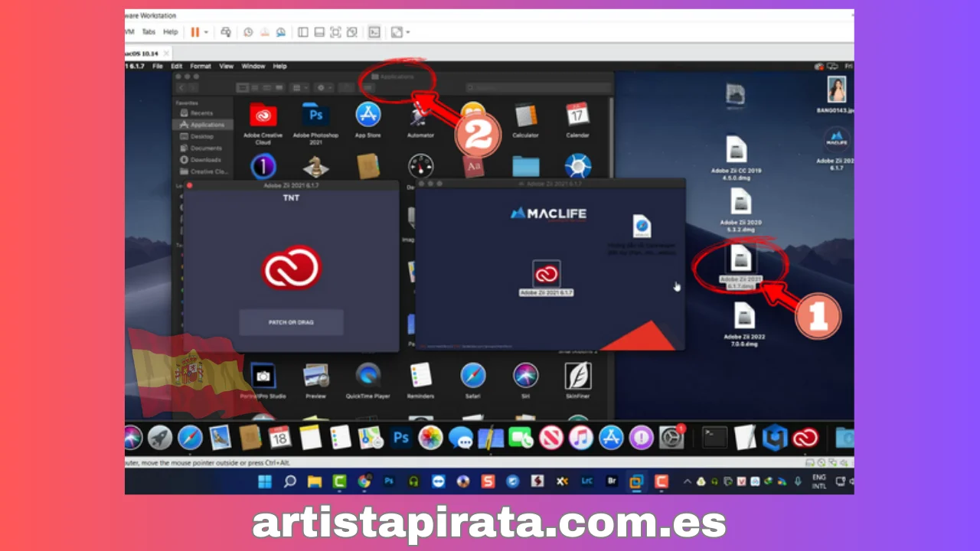
Task: Open the Edit menu in macOS menu bar
Action: [x=177, y=67]
